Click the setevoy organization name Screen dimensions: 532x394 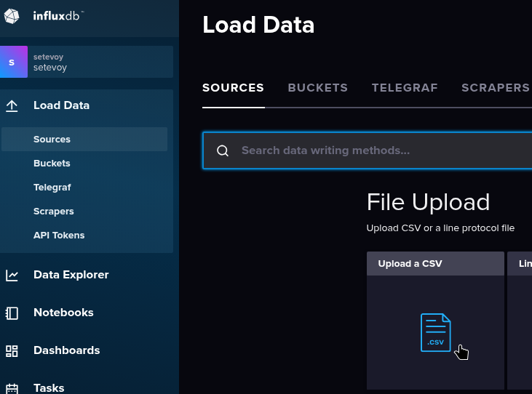click(x=50, y=68)
